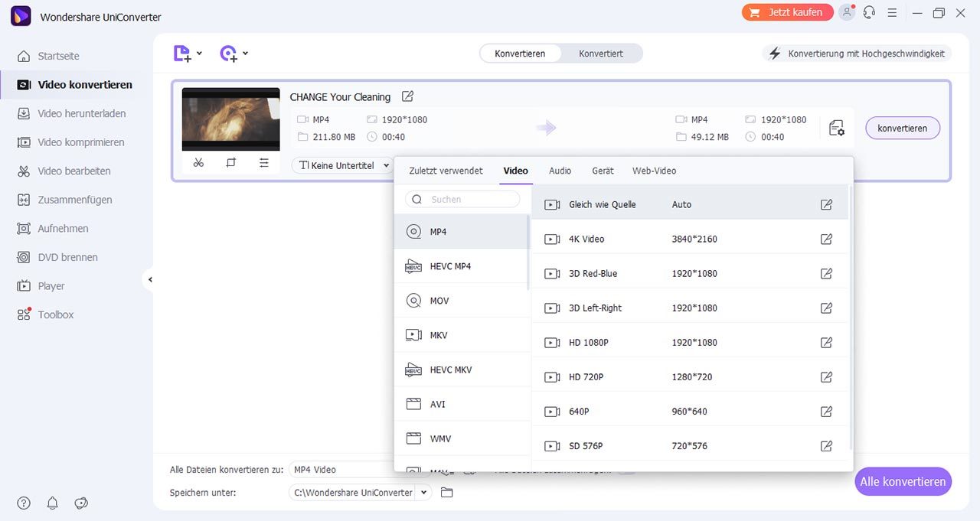The image size is (980, 521).
Task: Edit SD 576P preset icon
Action: pyautogui.click(x=826, y=445)
